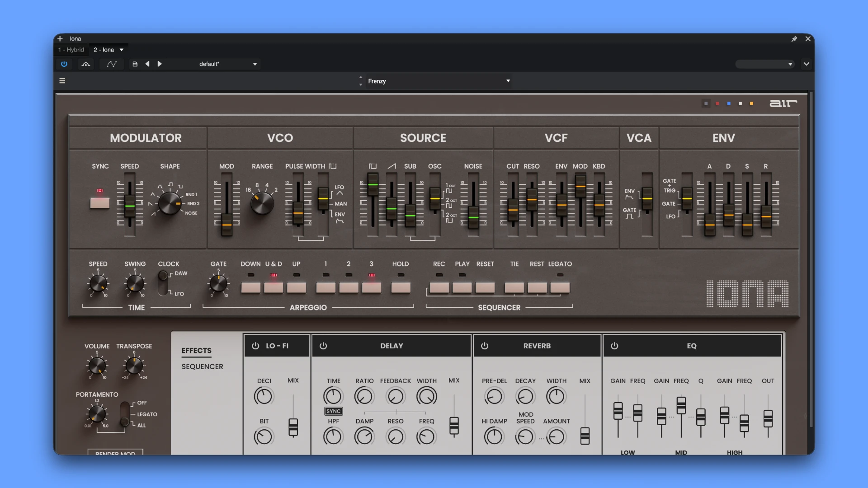The width and height of the screenshot is (868, 488).
Task: Toggle the modulator SYNC button
Action: 100,203
